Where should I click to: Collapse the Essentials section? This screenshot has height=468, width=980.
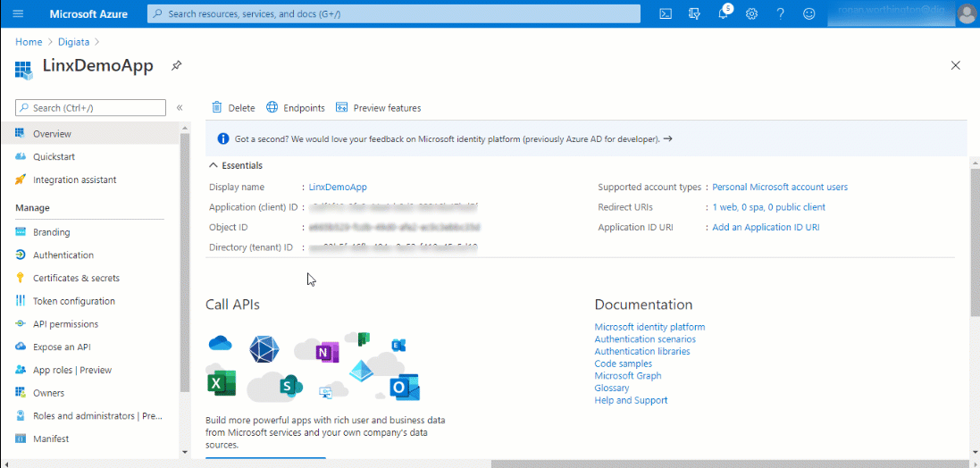tap(236, 165)
